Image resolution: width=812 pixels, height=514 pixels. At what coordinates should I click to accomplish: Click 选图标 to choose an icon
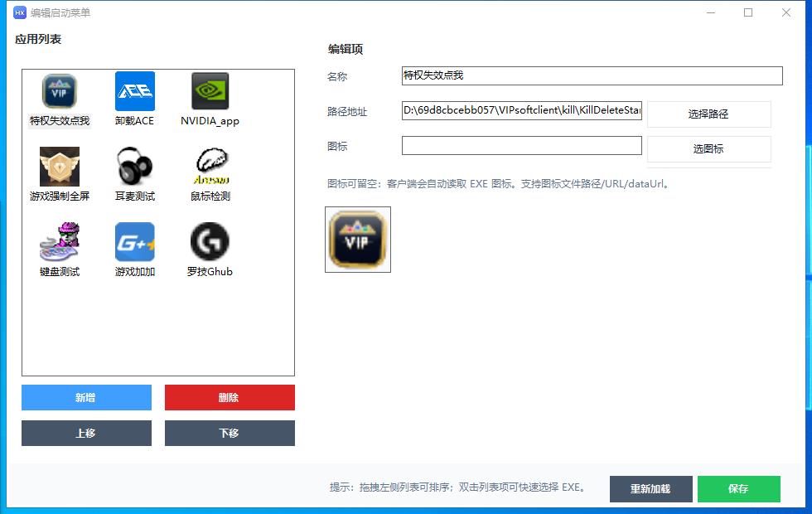tap(709, 149)
